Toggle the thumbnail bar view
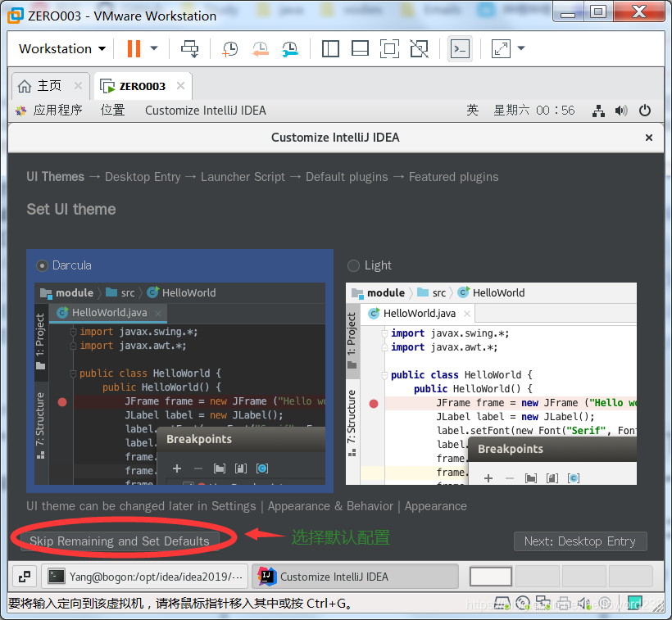 tap(360, 48)
